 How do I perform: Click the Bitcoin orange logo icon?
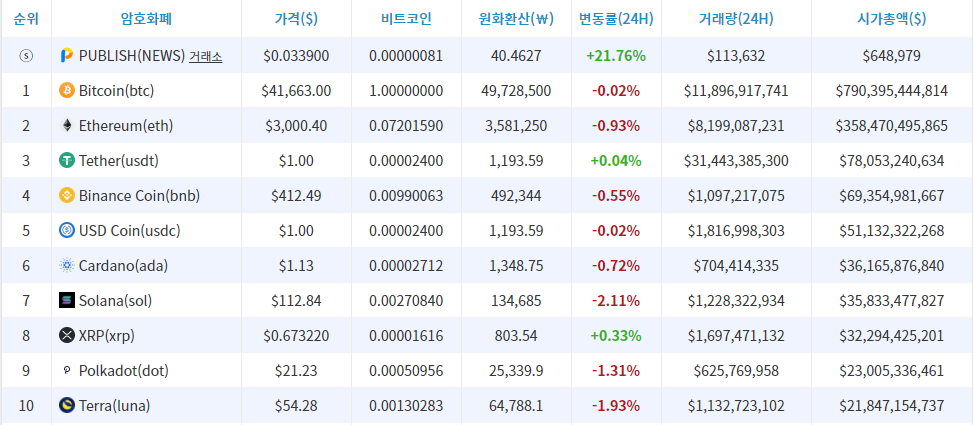pos(66,91)
